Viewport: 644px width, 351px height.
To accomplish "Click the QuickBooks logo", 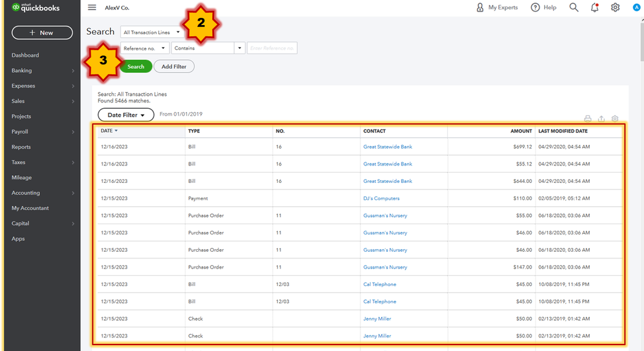I will (35, 7).
